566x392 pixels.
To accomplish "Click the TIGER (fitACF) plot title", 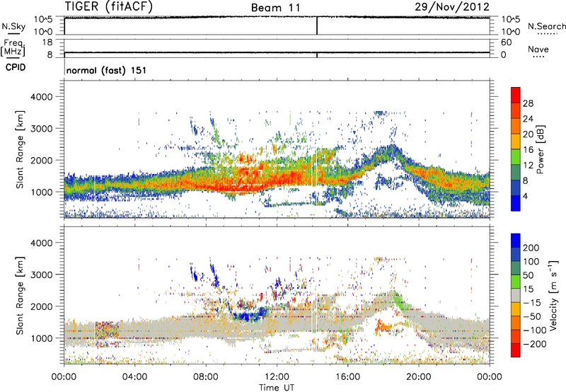I will click(x=109, y=6).
